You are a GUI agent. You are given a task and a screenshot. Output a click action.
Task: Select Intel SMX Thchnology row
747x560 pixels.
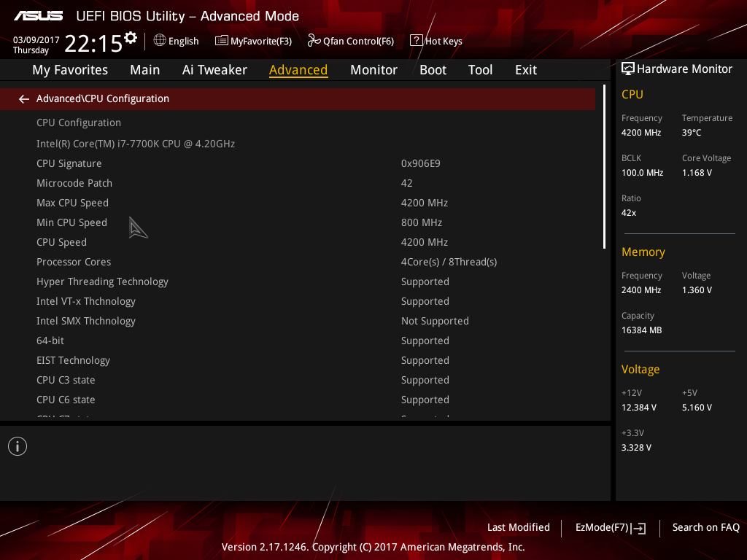click(298, 322)
